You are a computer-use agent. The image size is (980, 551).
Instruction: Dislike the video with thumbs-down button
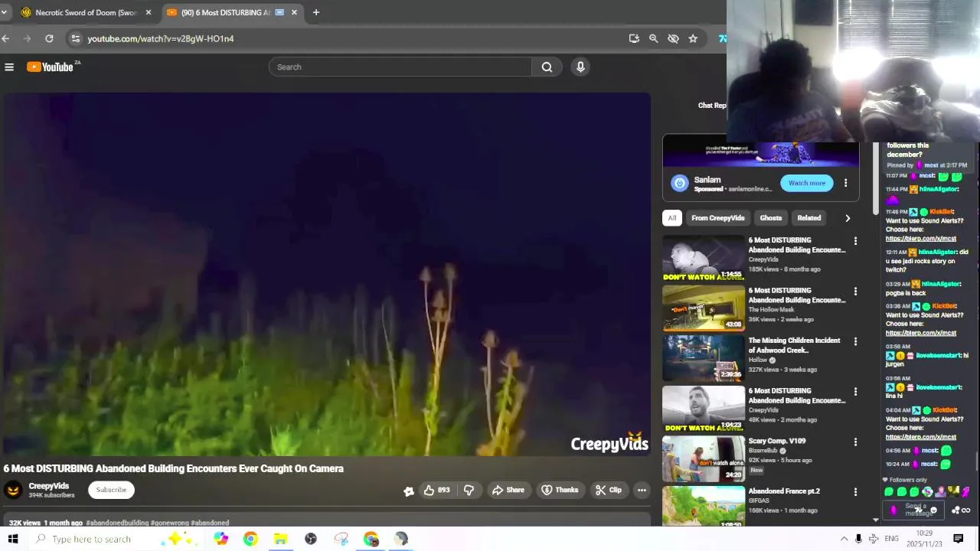[469, 490]
